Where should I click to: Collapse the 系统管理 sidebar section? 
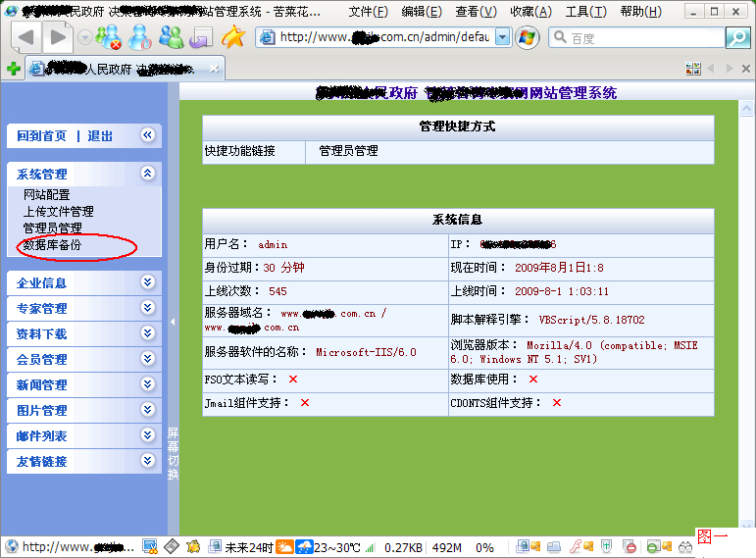(x=147, y=174)
